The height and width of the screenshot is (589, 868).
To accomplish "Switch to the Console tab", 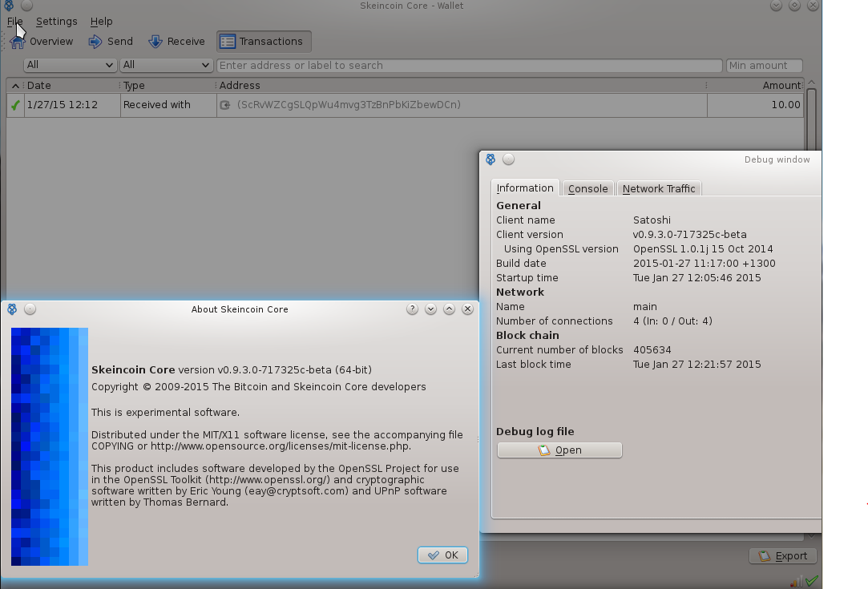I will point(588,189).
